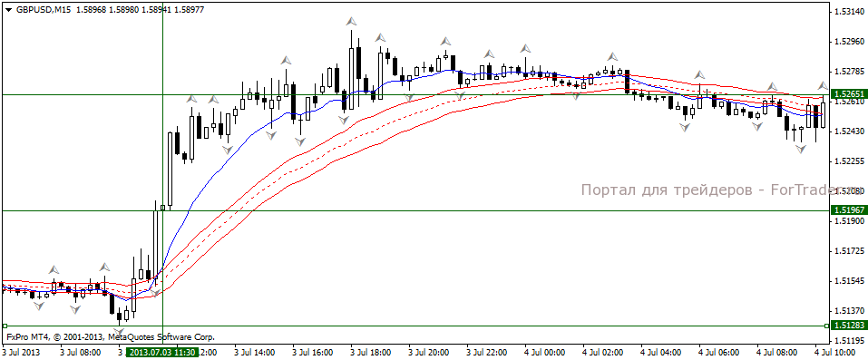
Task: Click the topmost up-fractal arrow above the 18:00 high
Action: [352, 21]
